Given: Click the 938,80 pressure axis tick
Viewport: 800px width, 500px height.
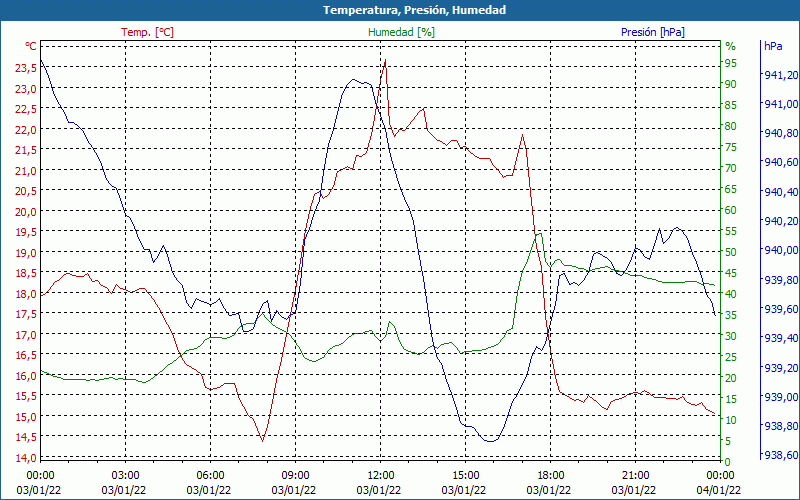Looking at the screenshot, I should click(781, 426).
